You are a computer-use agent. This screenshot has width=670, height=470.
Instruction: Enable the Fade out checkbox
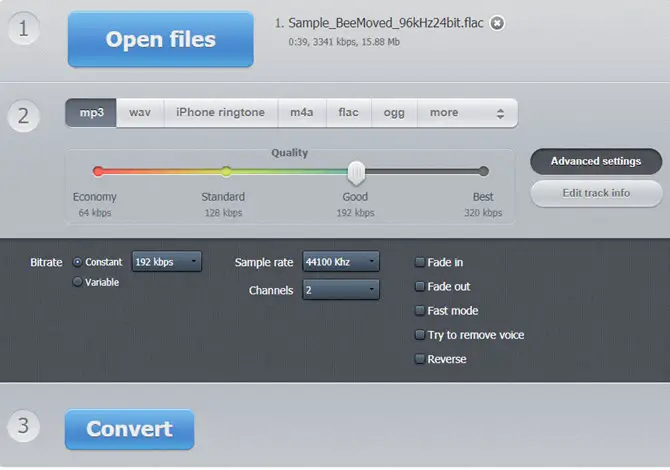pyautogui.click(x=420, y=286)
